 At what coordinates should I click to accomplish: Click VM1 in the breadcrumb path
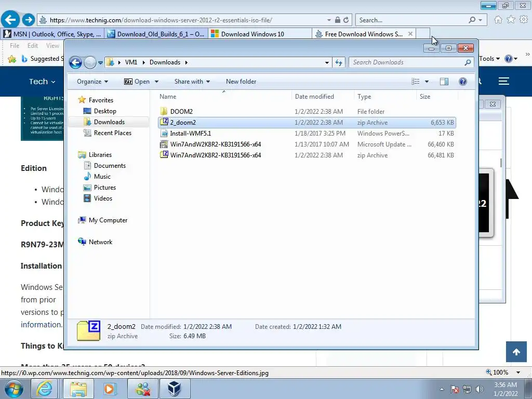point(131,62)
